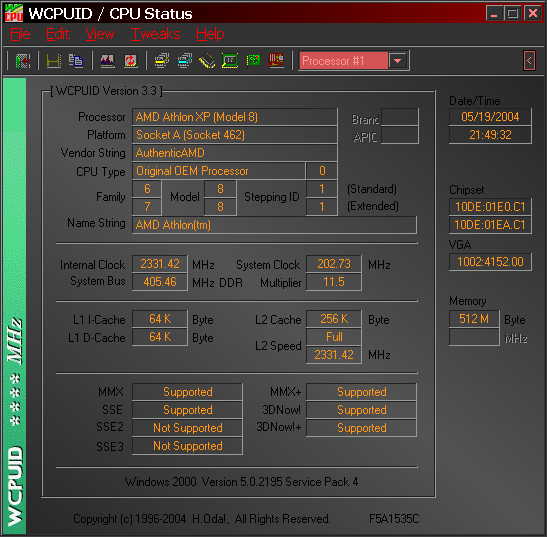
Task: Open the Edit menu
Action: [x=58, y=34]
